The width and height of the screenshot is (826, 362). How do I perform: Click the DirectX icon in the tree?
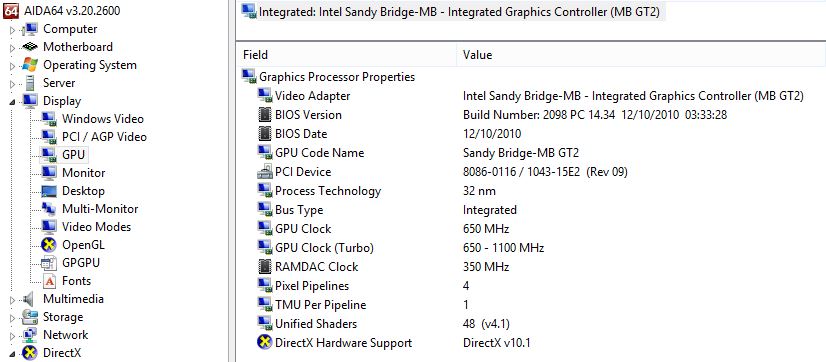coord(30,353)
